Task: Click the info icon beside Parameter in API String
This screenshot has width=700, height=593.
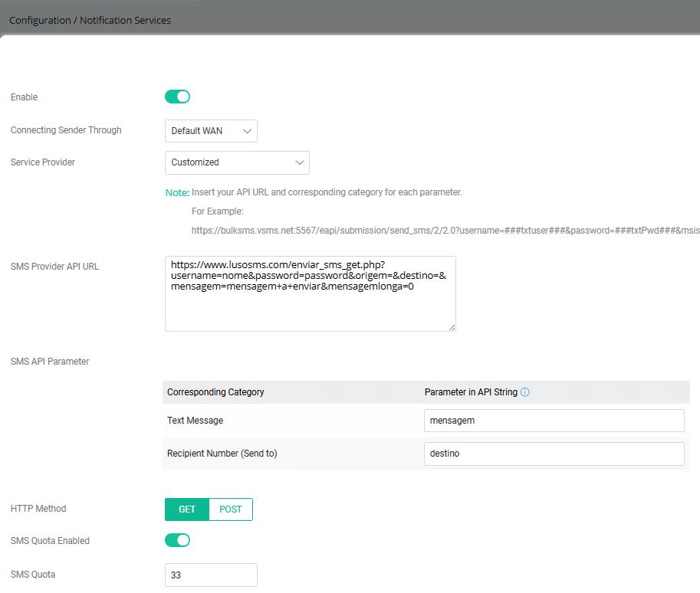Action: 525,392
